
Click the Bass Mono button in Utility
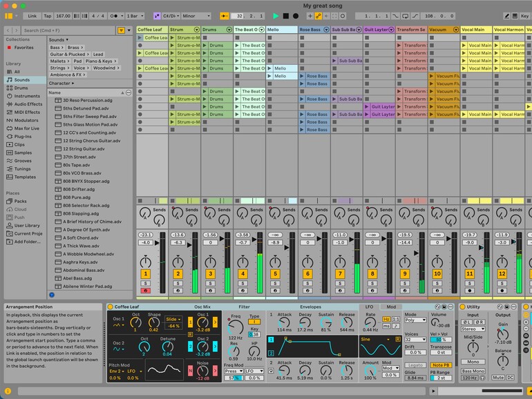pos(473,371)
